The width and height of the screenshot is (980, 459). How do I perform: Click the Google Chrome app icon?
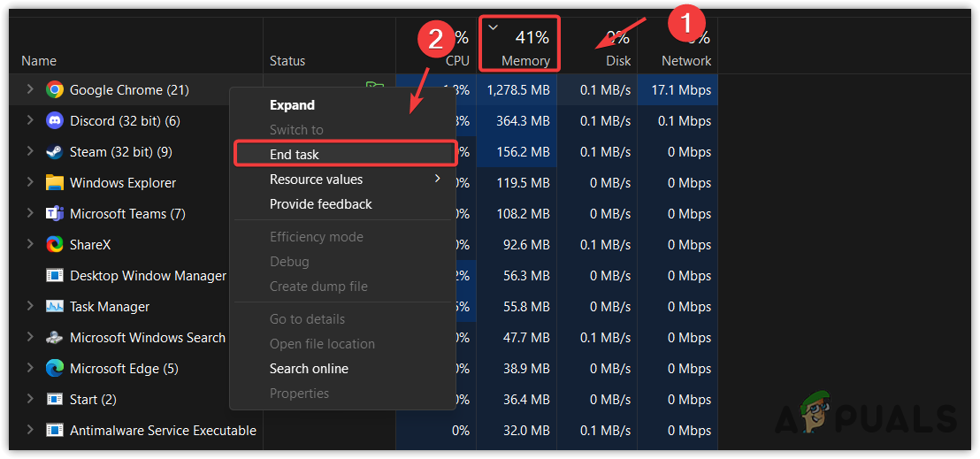[x=55, y=89]
